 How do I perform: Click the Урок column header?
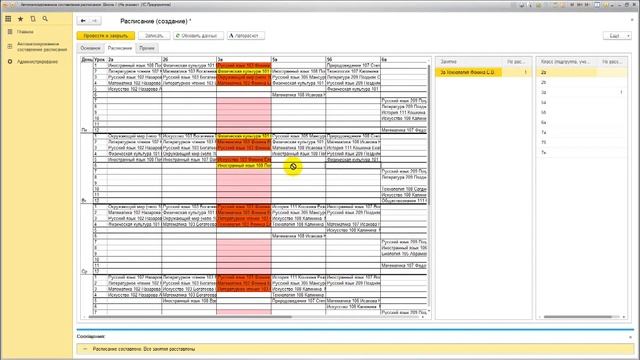point(100,60)
